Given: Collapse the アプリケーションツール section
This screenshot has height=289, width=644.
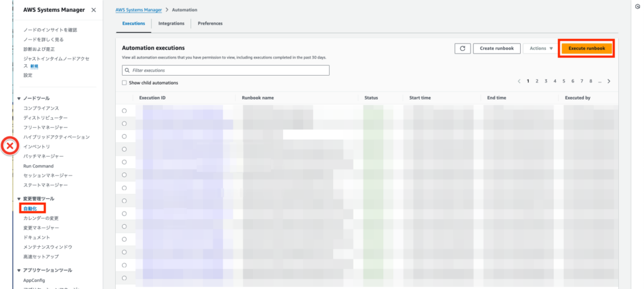Looking at the screenshot, I should (x=19, y=271).
